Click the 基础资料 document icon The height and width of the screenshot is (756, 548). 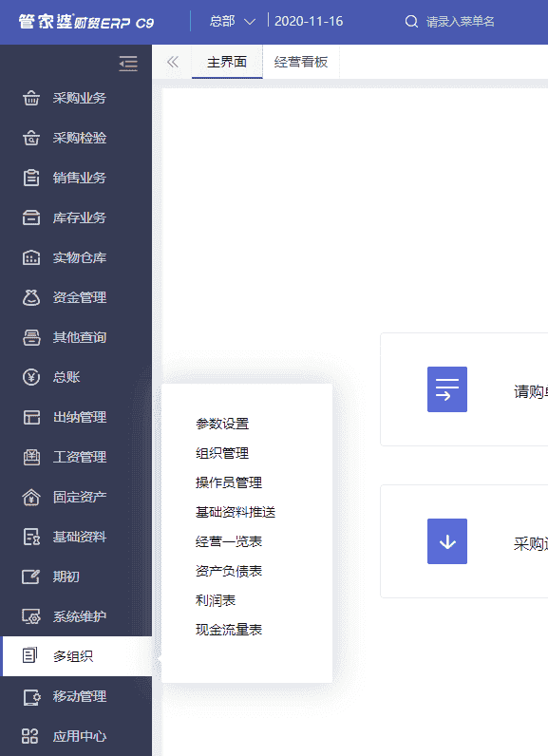pyautogui.click(x=31, y=537)
